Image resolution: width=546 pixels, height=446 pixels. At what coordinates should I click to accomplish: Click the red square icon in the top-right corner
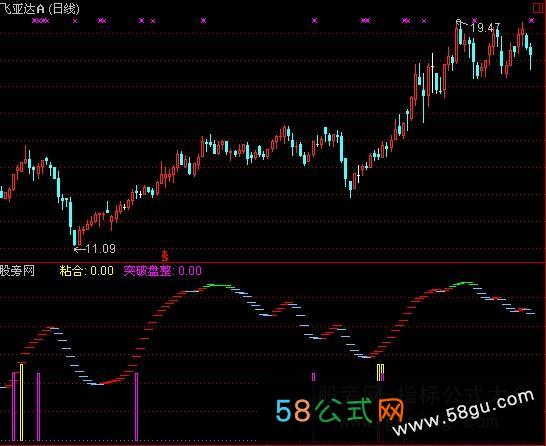tap(539, 8)
